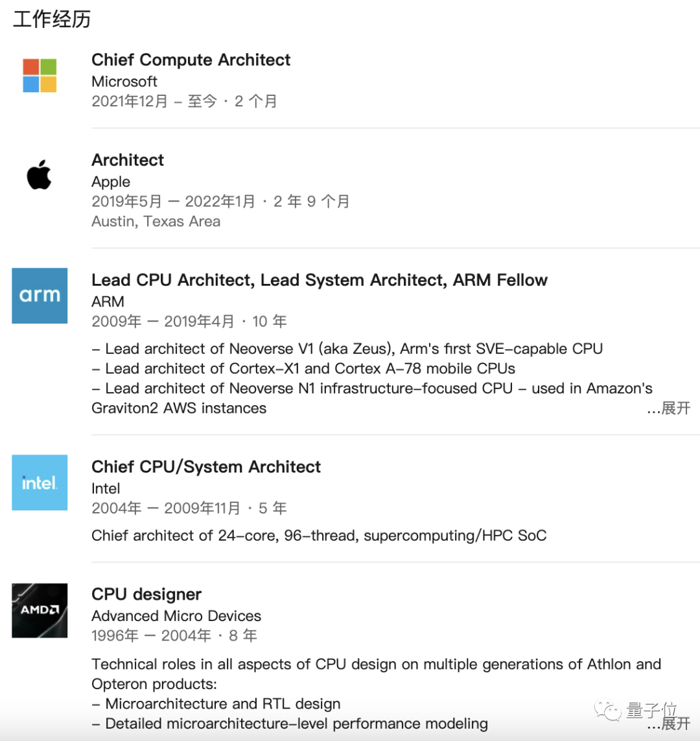The image size is (700, 741).
Task: Click the 工作经历 section heading
Action: [52, 19]
